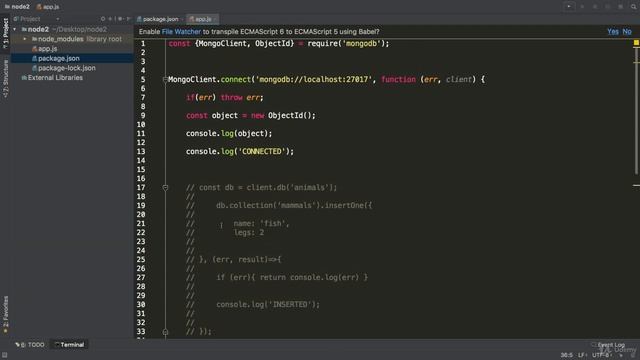Click throw keyword on line 7

pyautogui.click(x=231, y=98)
